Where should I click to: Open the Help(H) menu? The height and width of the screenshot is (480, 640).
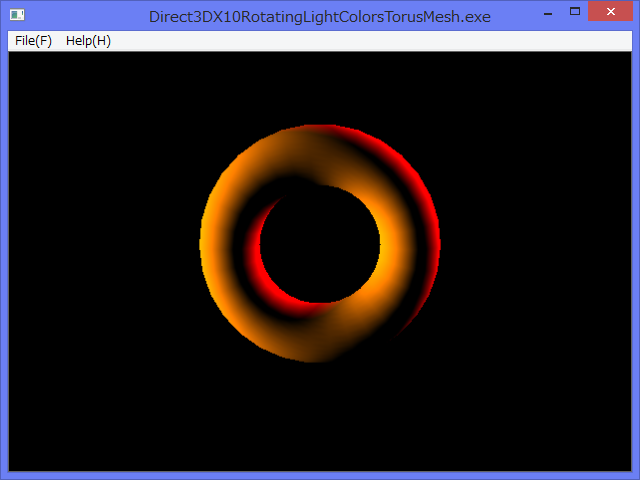click(88, 41)
